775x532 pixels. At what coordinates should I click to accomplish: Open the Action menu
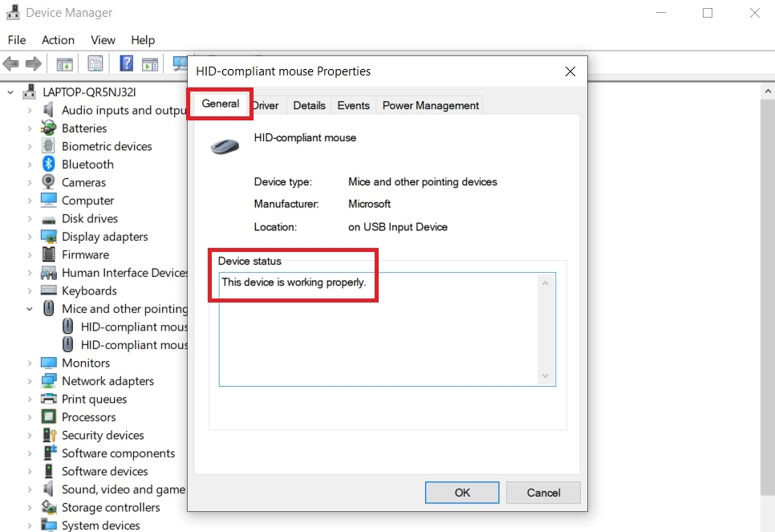[x=58, y=40]
